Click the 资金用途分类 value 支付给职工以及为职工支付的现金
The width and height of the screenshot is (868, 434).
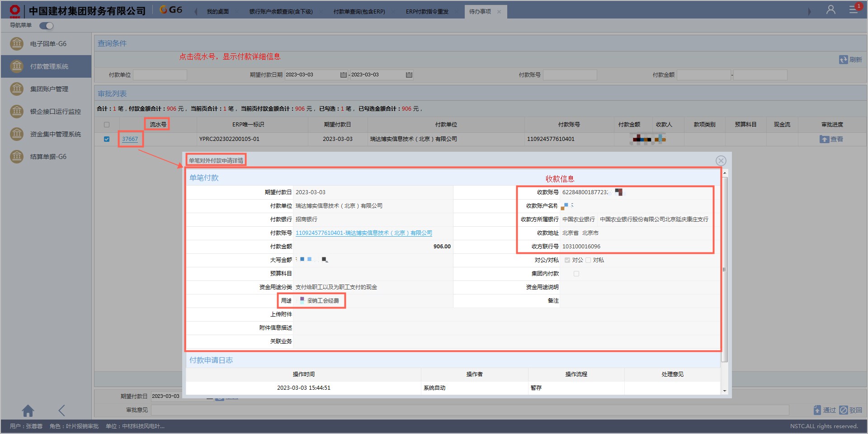coord(336,287)
